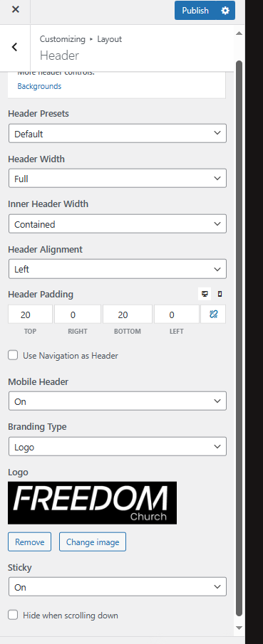
Task: Follow the Backgrounds link
Action: [39, 86]
